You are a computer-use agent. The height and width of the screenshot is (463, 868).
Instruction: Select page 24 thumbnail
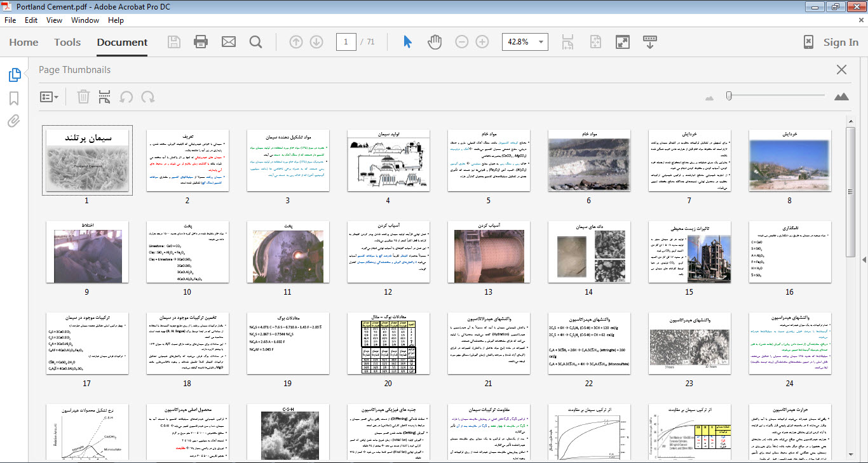[790, 344]
